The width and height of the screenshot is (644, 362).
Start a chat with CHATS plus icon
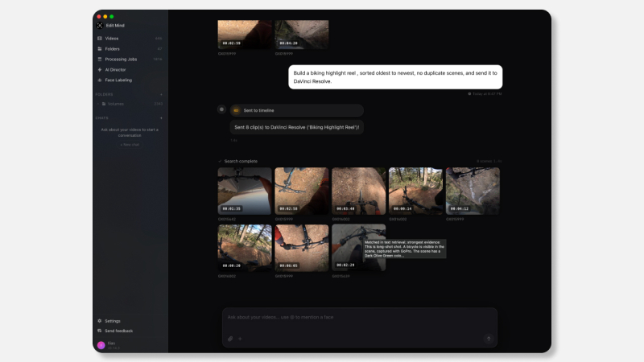point(161,118)
